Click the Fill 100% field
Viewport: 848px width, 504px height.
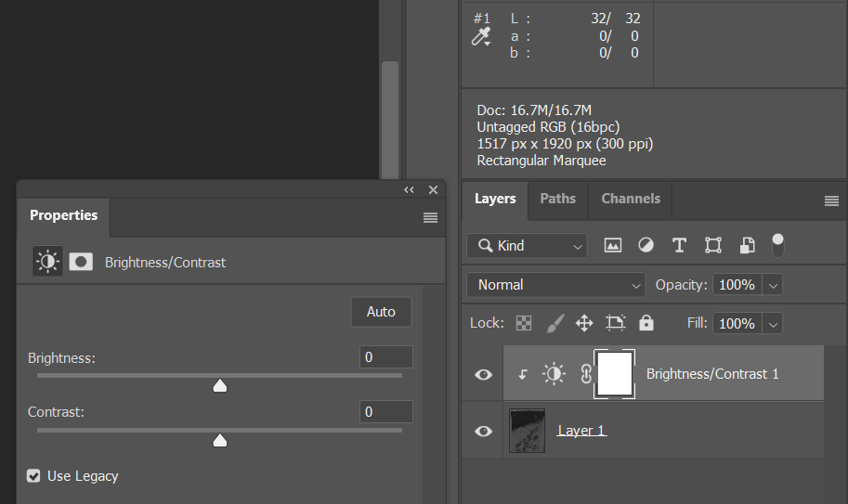pyautogui.click(x=737, y=324)
